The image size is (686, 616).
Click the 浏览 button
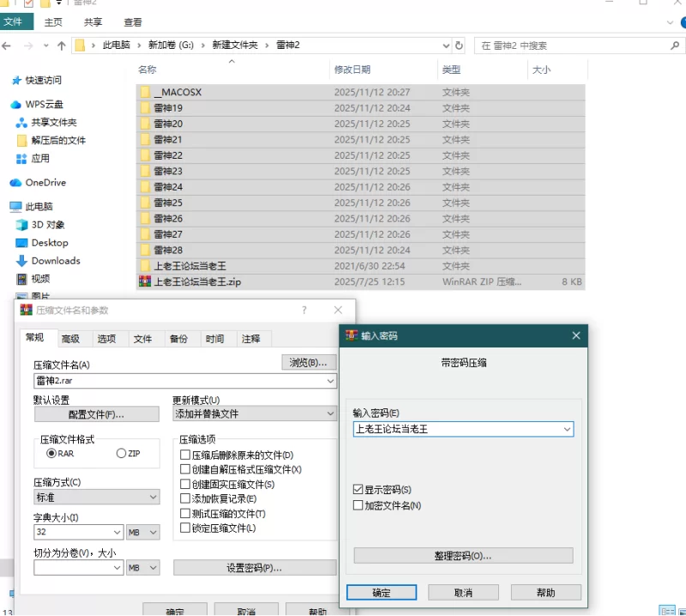pyautogui.click(x=309, y=363)
